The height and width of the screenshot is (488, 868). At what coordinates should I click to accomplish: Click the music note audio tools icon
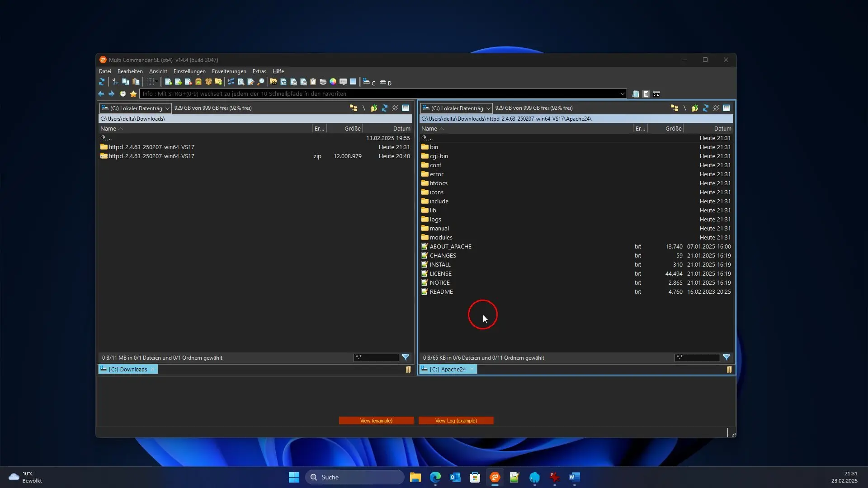231,82
